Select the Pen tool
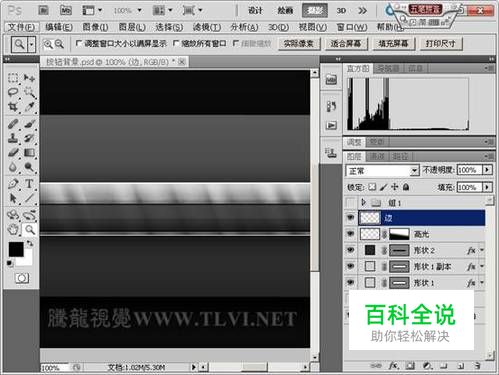The width and height of the screenshot is (499, 375). tap(13, 184)
